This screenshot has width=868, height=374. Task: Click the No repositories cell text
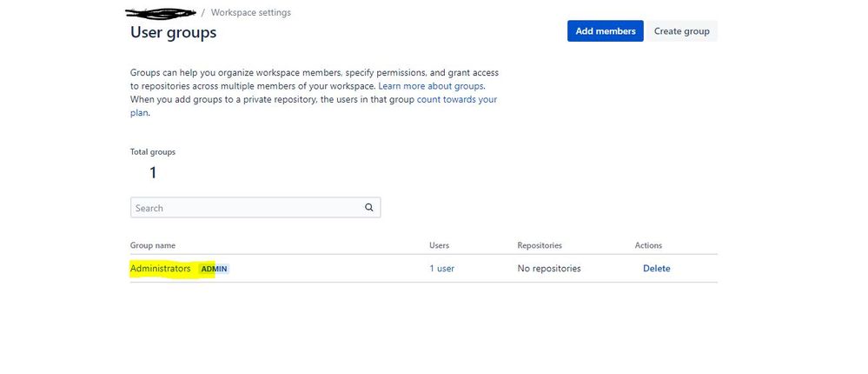tap(549, 269)
